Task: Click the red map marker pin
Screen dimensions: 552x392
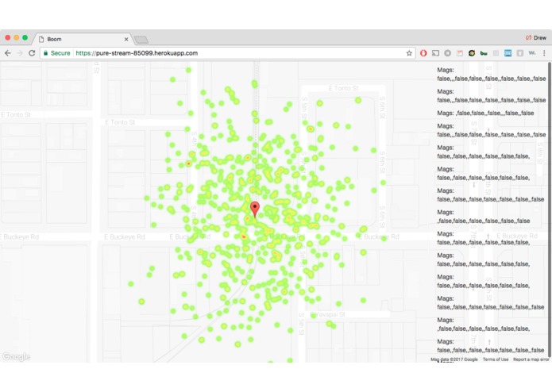Action: tap(255, 209)
